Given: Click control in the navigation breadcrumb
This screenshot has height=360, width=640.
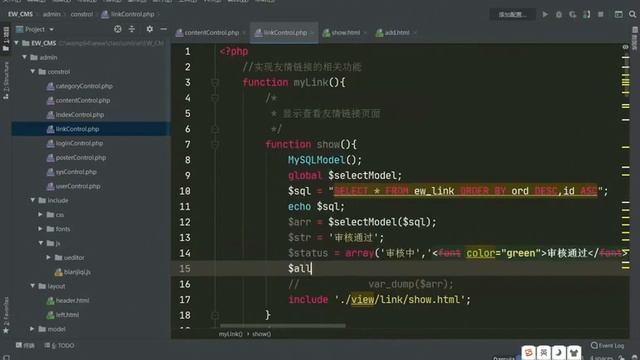Looking at the screenshot, I should [x=82, y=14].
